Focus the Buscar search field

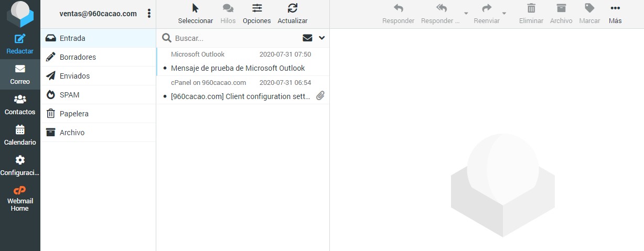coord(236,38)
